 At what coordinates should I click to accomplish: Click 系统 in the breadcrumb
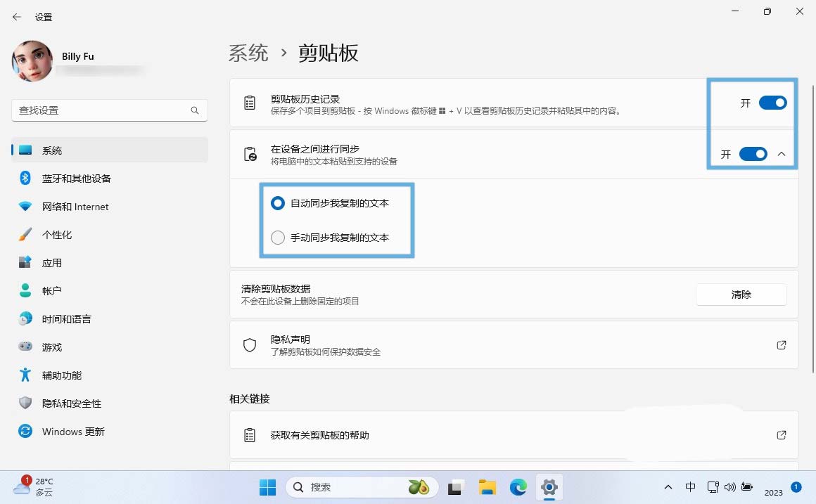point(248,53)
